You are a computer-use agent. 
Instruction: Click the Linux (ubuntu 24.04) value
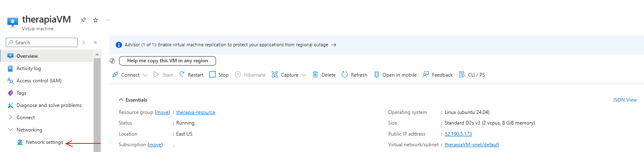[x=467, y=112]
